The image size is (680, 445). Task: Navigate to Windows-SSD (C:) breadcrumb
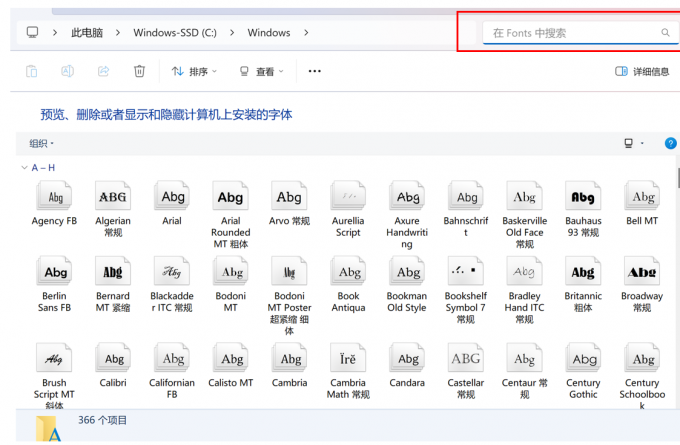click(x=175, y=33)
